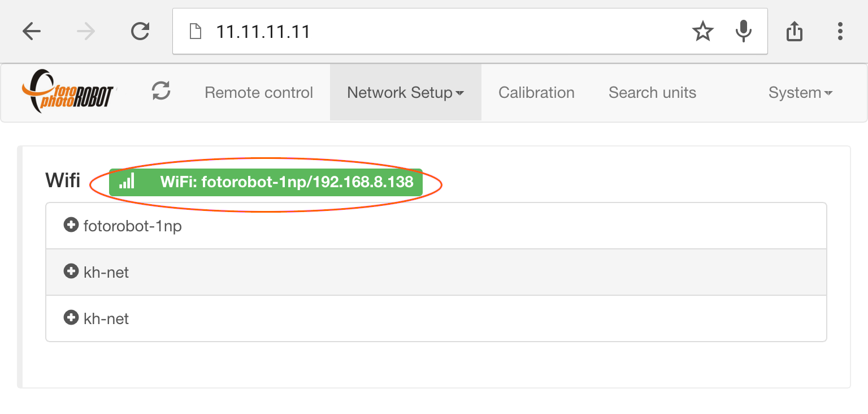Click the browser forward arrow
The width and height of the screenshot is (868, 414).
pos(86,31)
